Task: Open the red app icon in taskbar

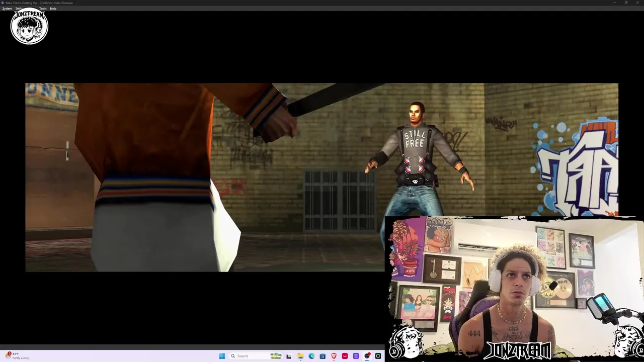Action: tap(345, 356)
